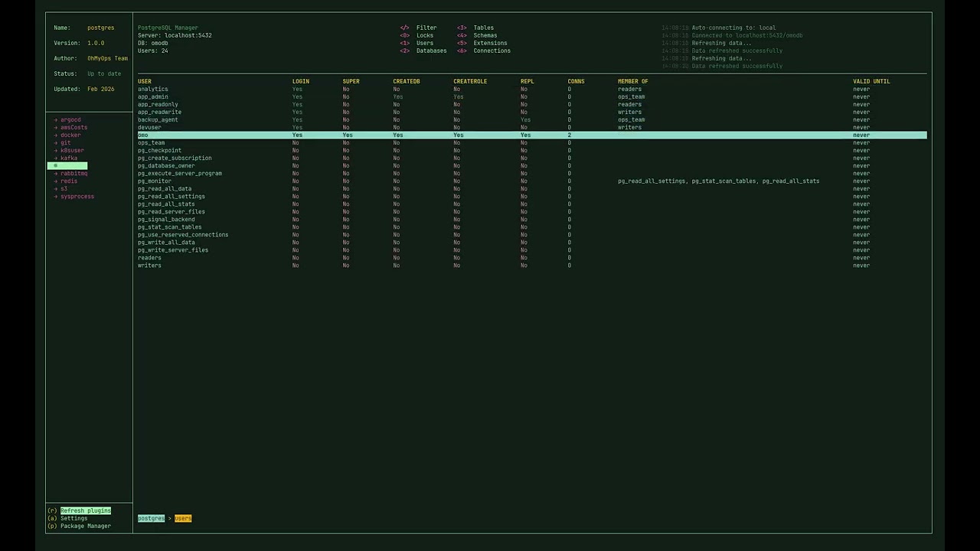Click pg_monitor's member-of roles list
The image size is (980, 551).
[x=719, y=181]
